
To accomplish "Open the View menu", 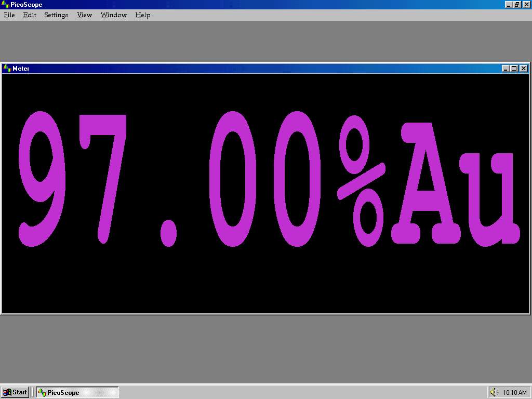I will [84, 15].
